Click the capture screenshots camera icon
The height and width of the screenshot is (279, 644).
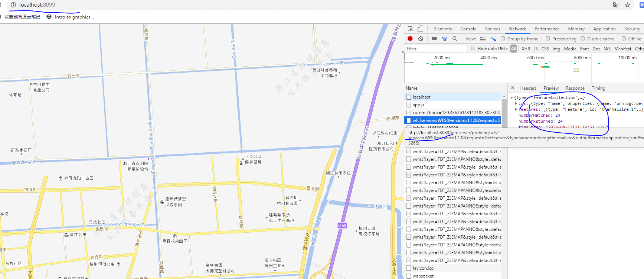point(434,39)
